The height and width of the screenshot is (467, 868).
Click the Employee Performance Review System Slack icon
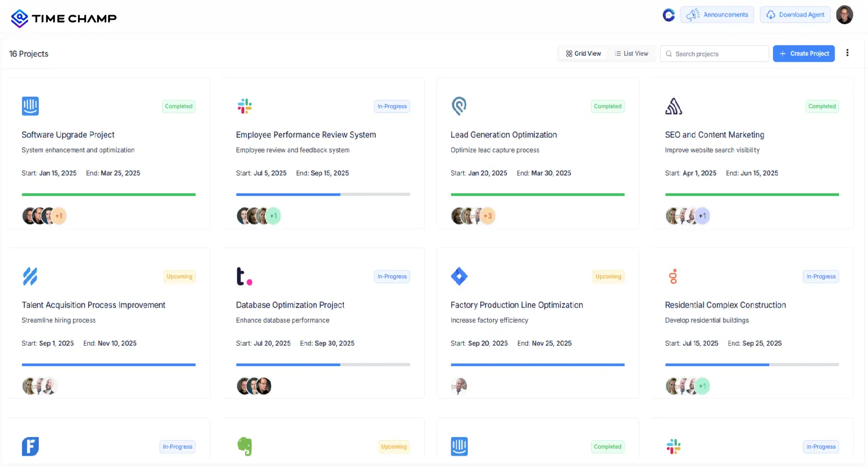pyautogui.click(x=244, y=106)
